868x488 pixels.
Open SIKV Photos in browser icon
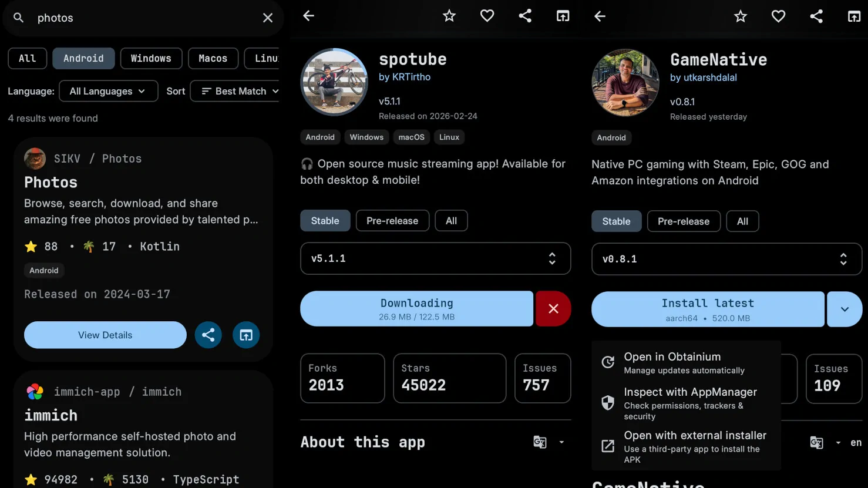pos(246,335)
